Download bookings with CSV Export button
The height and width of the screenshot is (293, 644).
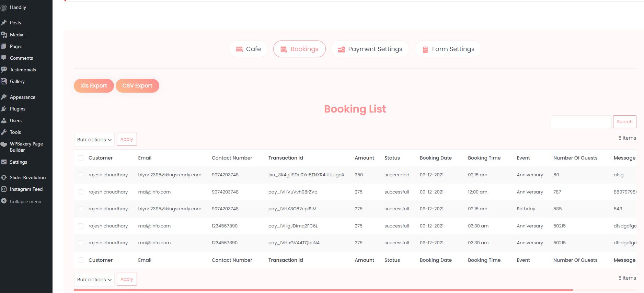click(x=137, y=86)
